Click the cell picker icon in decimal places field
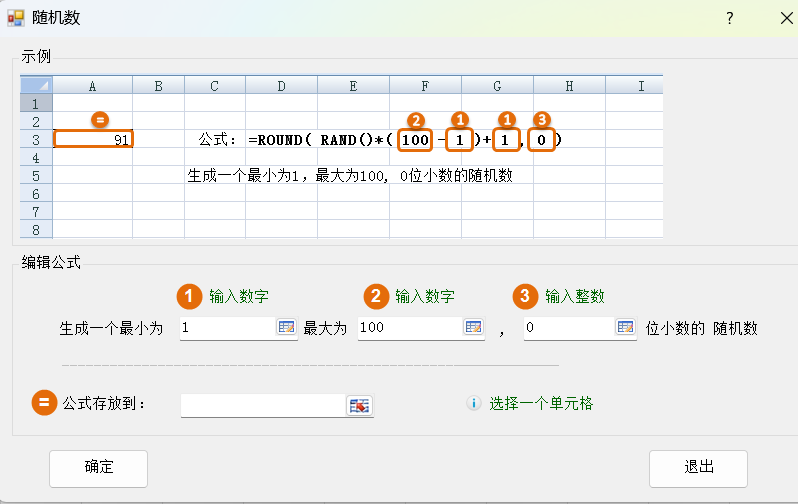Viewport: 798px width, 504px height. [x=625, y=328]
